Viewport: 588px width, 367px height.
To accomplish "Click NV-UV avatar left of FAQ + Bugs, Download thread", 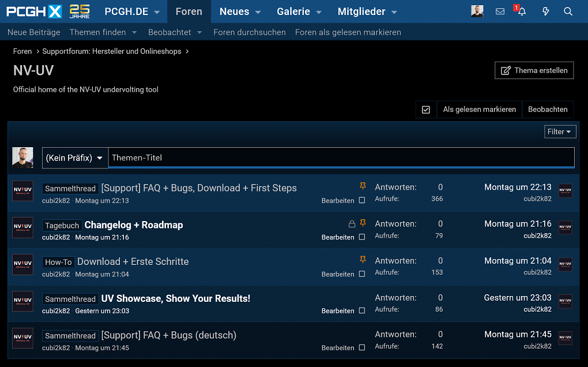I will click(x=22, y=190).
